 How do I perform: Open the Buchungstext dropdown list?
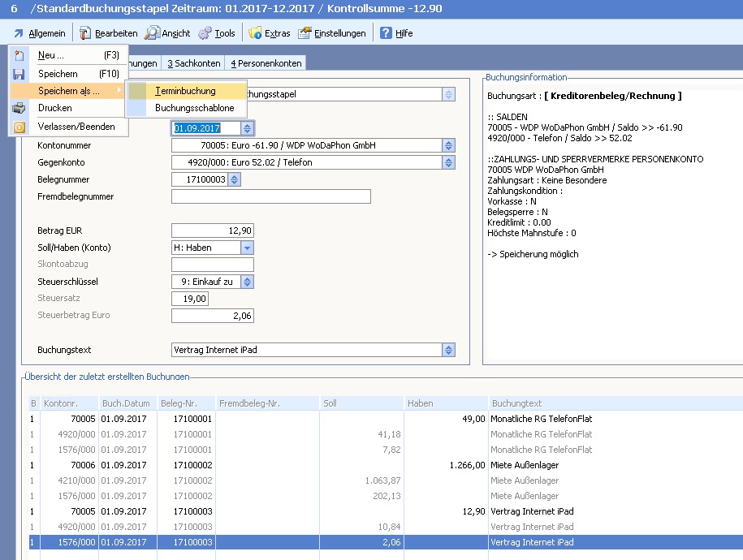[447, 350]
